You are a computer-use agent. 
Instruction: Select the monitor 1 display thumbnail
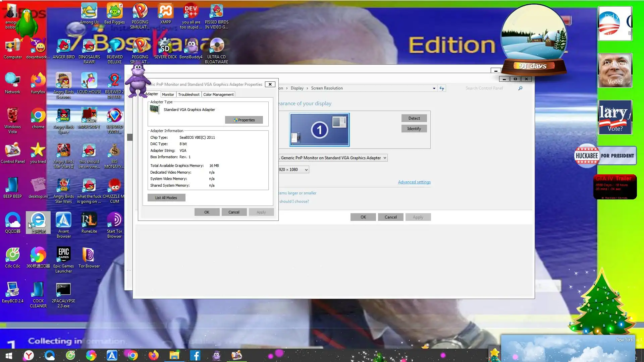319,130
